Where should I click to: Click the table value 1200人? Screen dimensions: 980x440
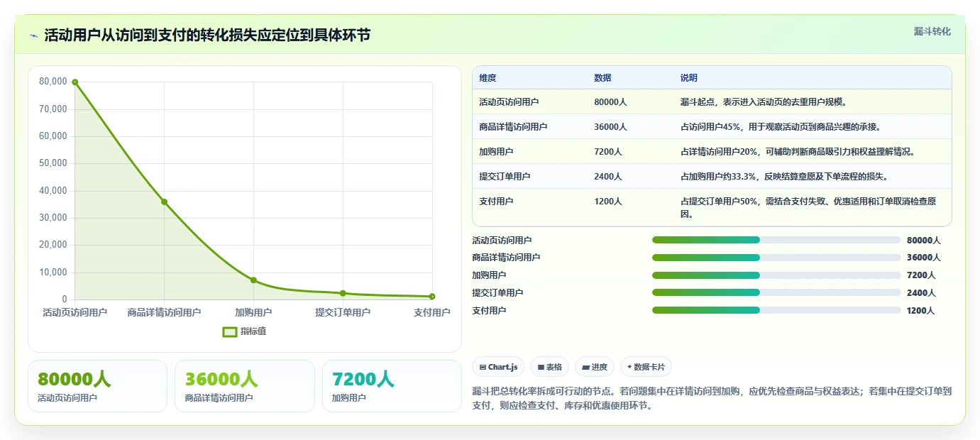click(x=608, y=202)
